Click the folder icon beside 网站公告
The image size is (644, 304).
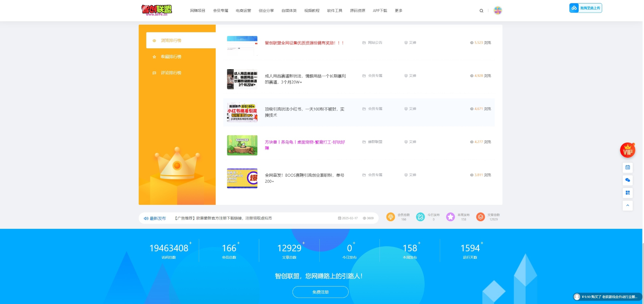point(364,43)
